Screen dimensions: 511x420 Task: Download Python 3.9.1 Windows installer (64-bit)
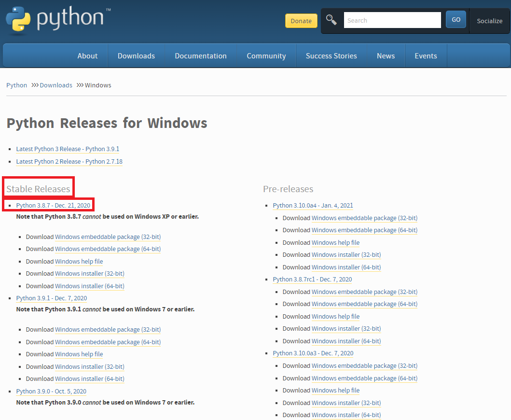(90, 378)
